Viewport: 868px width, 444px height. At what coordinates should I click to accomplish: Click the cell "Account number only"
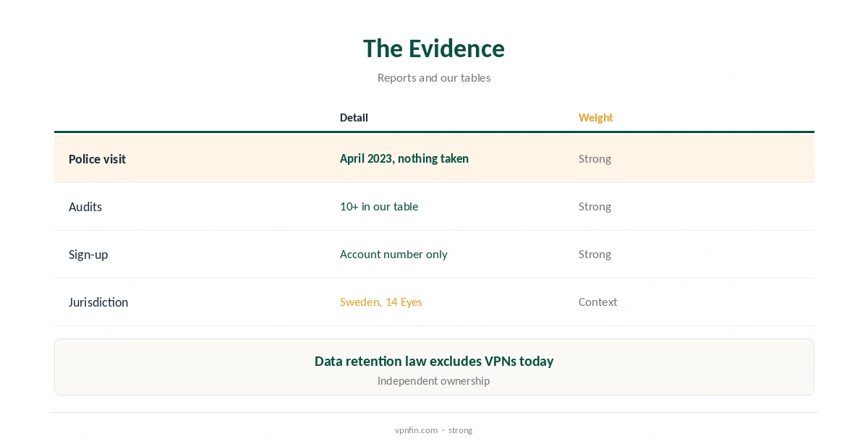(393, 255)
